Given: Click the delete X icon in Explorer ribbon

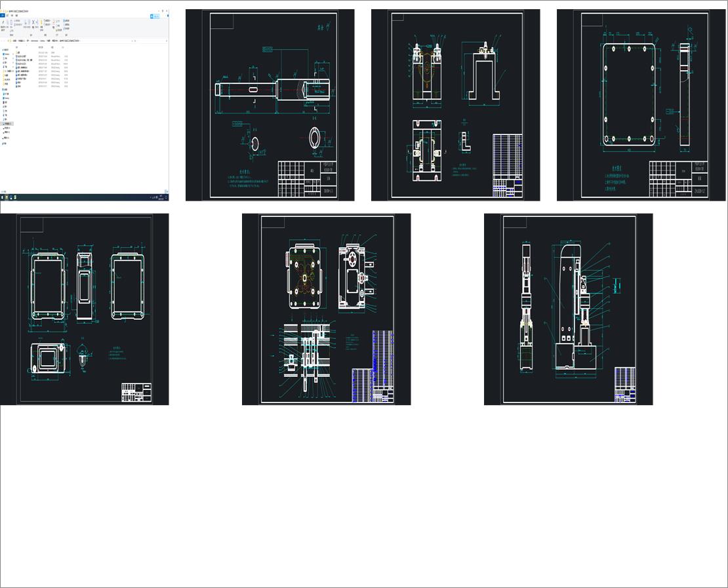Looking at the screenshot, I should [33, 22].
